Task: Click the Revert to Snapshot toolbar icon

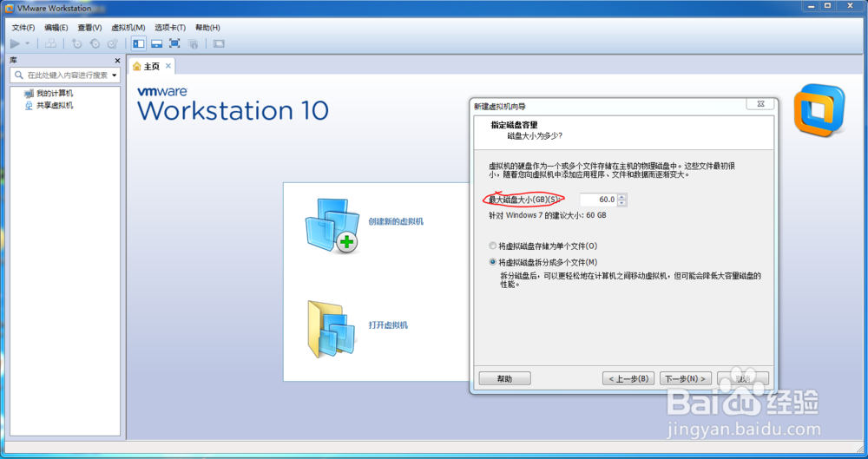Action: tap(95, 43)
